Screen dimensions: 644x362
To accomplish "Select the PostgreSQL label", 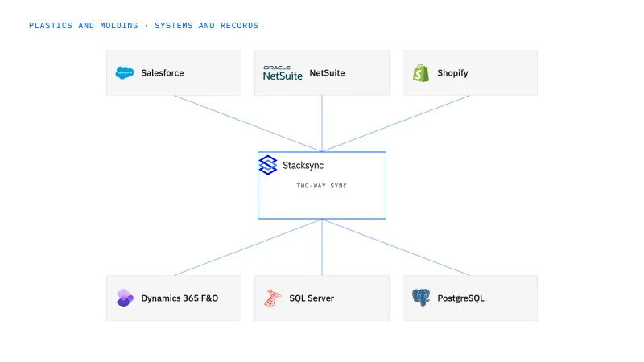I will 460,298.
